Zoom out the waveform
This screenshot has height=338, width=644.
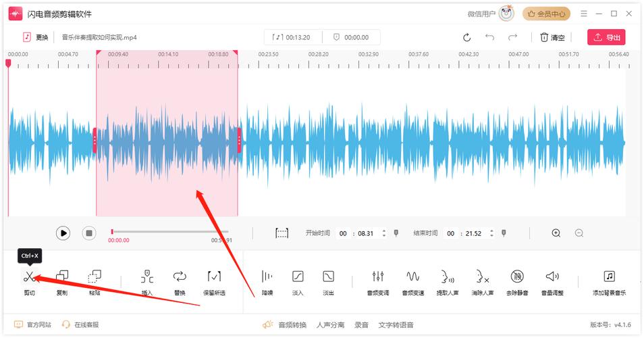pos(579,233)
